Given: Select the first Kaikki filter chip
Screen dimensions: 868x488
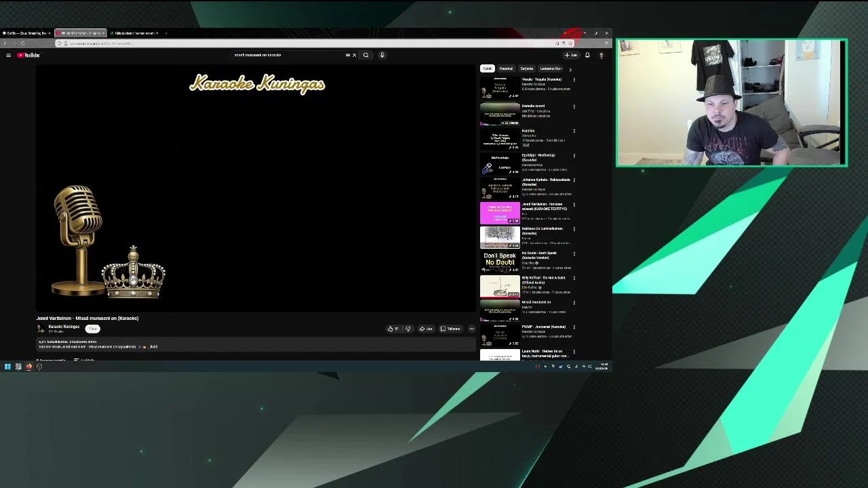Looking at the screenshot, I should coord(487,68).
